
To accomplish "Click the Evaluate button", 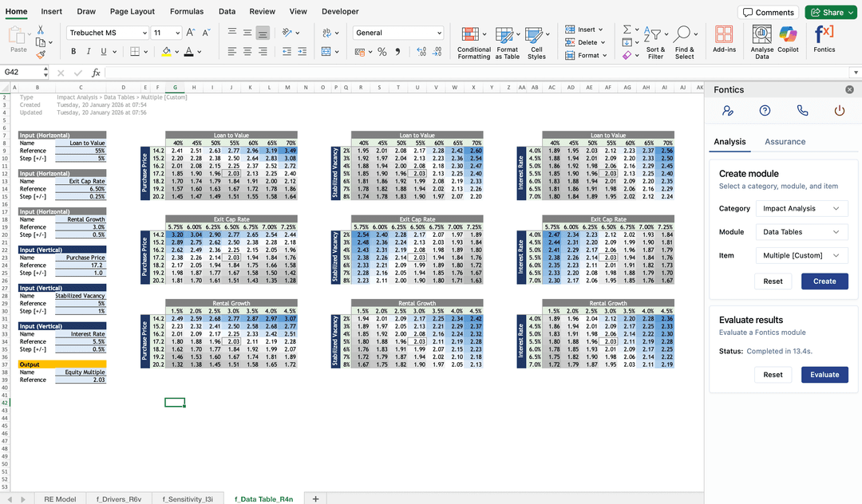I will pos(824,375).
